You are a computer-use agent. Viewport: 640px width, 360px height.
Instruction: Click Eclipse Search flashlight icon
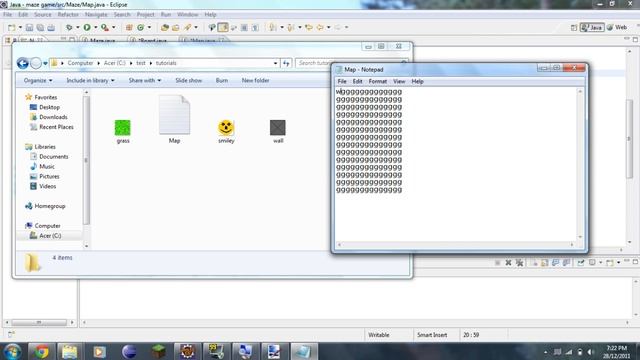tap(187, 27)
